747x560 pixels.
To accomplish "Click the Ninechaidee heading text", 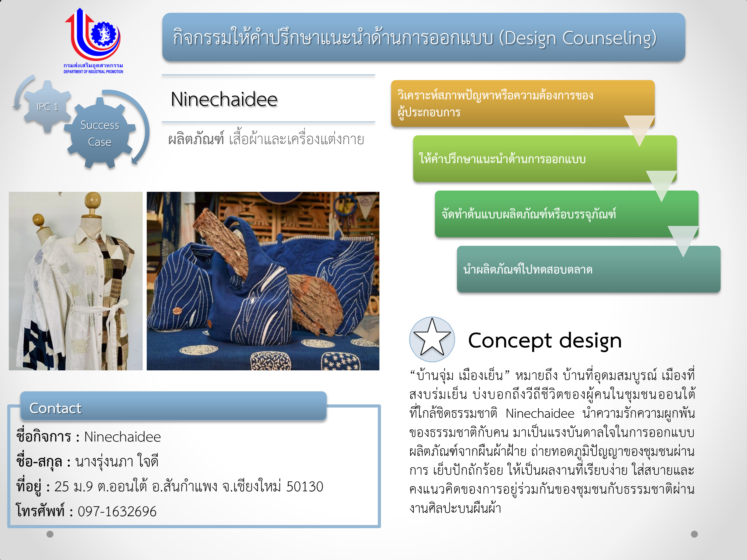I will point(224,99).
